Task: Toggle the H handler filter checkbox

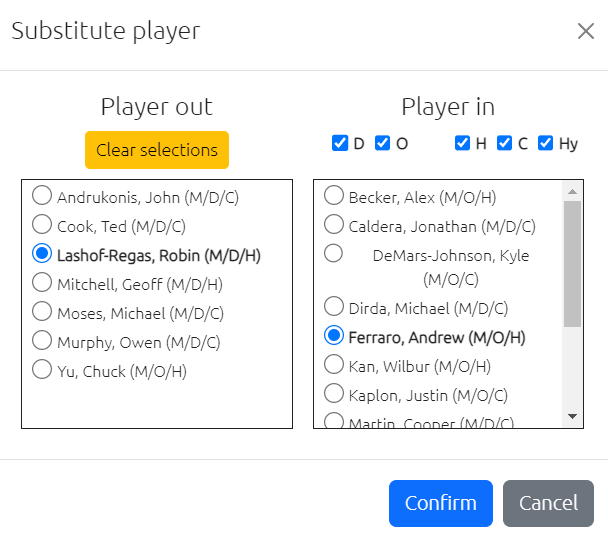Action: pos(462,143)
